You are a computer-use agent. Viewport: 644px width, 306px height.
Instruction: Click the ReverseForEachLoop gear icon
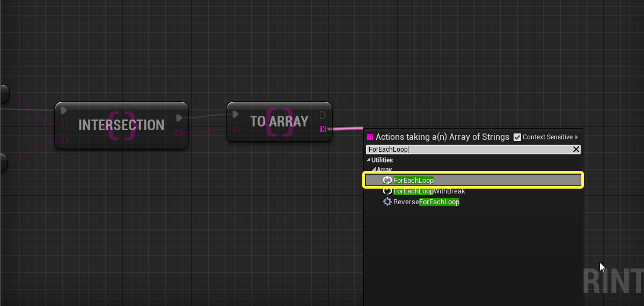tap(387, 202)
